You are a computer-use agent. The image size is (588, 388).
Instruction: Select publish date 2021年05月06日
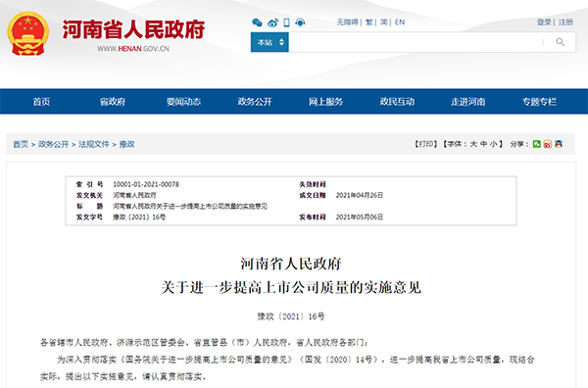coord(360,218)
